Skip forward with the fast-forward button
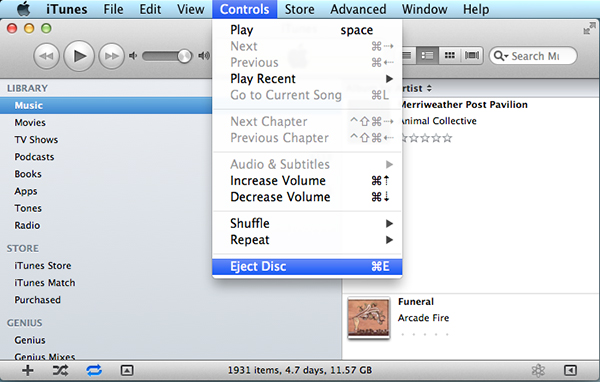Viewport: 600px width, 382px height. click(x=111, y=56)
